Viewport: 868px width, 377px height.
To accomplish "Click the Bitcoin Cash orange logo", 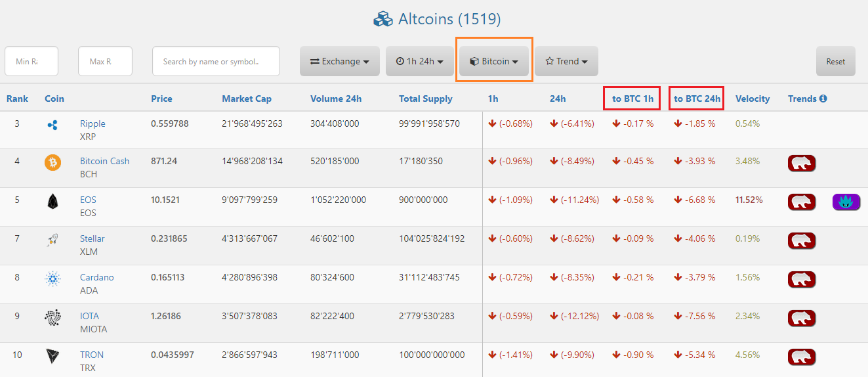I will coord(52,162).
